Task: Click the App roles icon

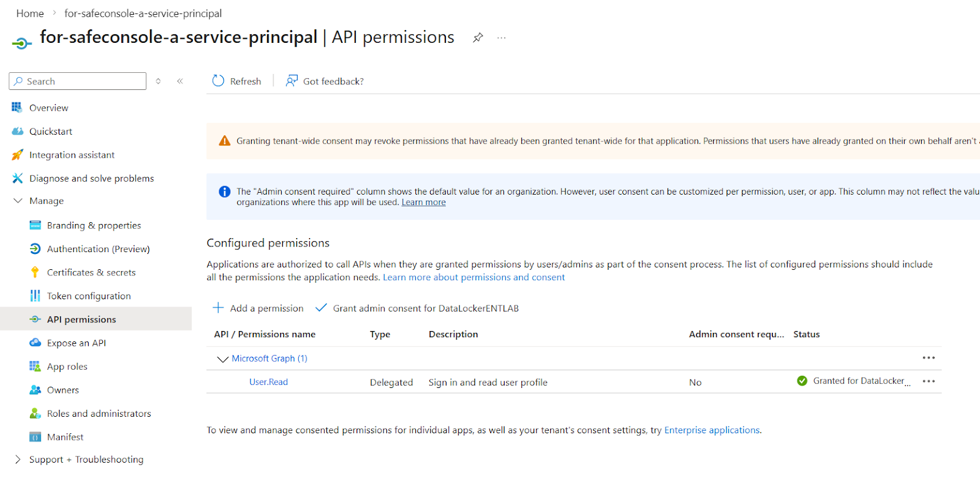Action: coord(35,367)
